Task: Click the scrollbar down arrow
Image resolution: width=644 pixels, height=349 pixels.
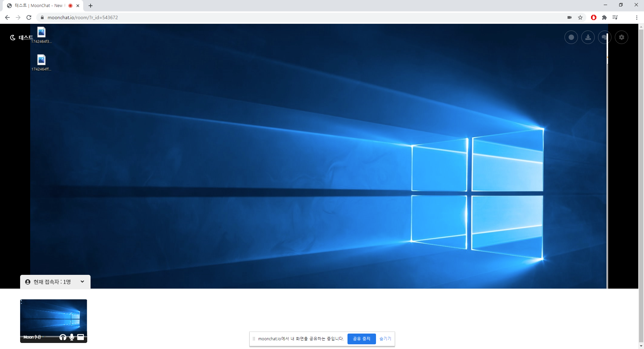Action: [x=641, y=346]
